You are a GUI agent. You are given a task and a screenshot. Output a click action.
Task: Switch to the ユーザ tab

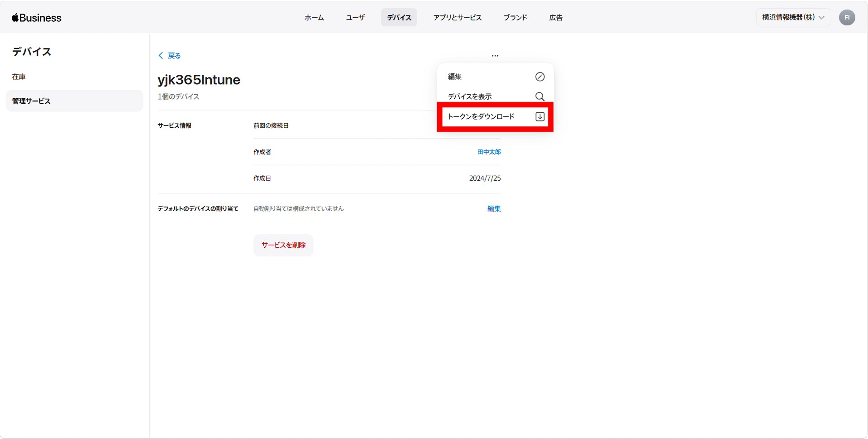click(355, 18)
